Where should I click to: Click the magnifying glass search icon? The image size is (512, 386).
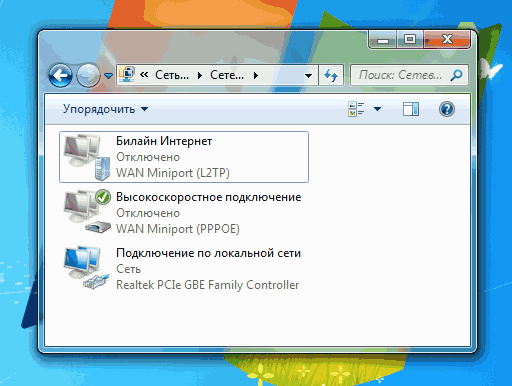456,75
